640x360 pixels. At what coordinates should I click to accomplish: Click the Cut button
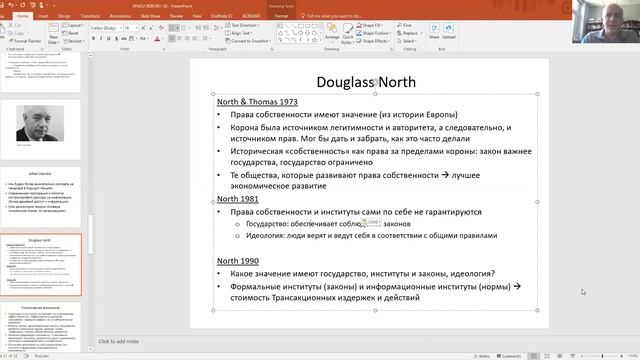coord(15,25)
